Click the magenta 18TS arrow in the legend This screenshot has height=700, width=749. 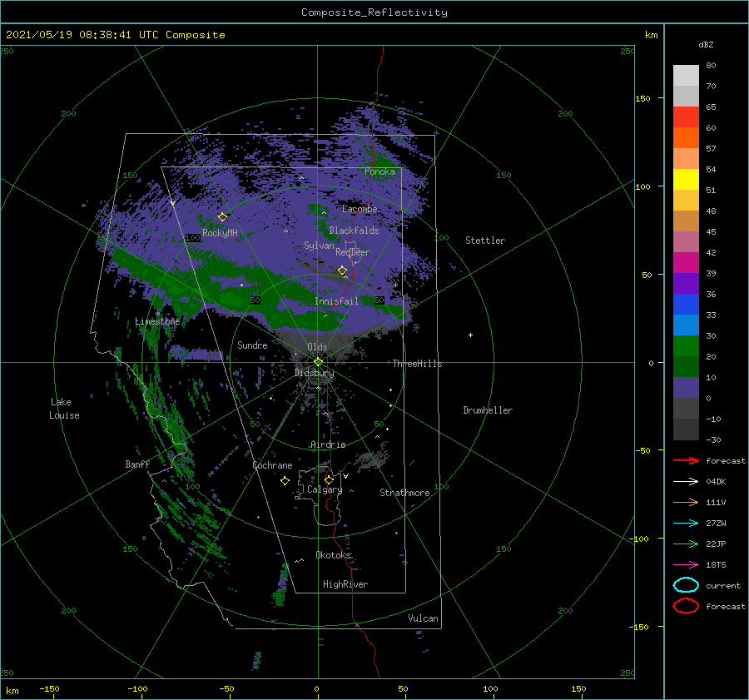686,565
